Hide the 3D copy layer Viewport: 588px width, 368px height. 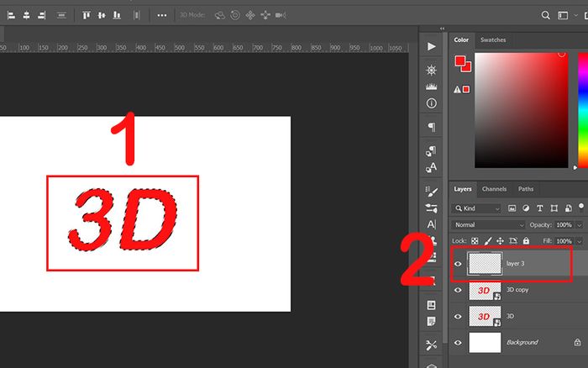458,290
